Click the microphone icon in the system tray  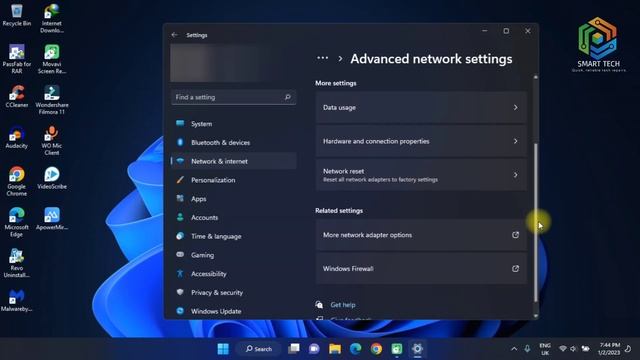[x=527, y=349]
